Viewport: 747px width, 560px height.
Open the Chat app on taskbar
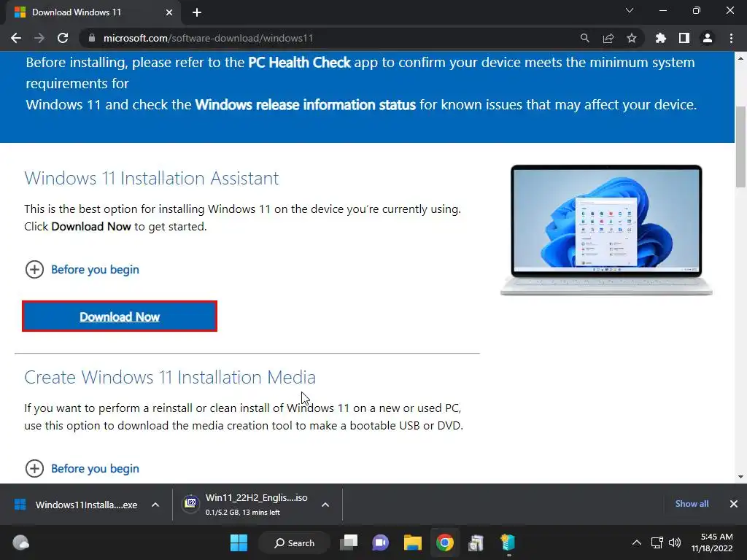click(x=380, y=542)
